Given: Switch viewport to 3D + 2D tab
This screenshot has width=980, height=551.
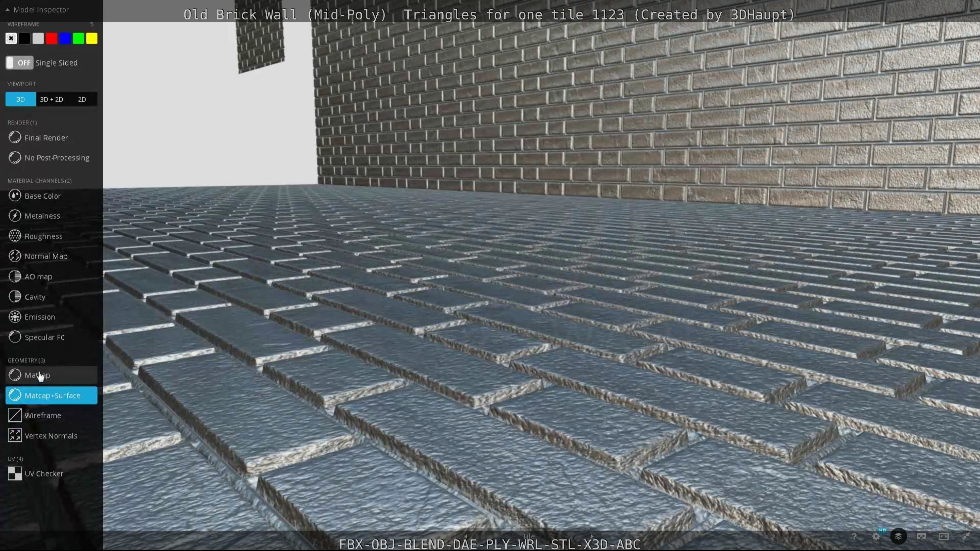Looking at the screenshot, I should (x=51, y=99).
